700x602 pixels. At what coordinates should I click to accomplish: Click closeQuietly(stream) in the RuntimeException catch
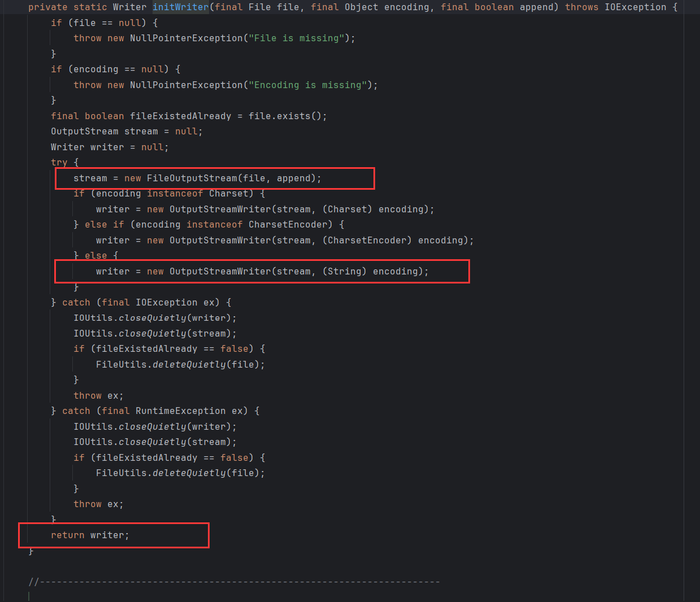coord(177,442)
